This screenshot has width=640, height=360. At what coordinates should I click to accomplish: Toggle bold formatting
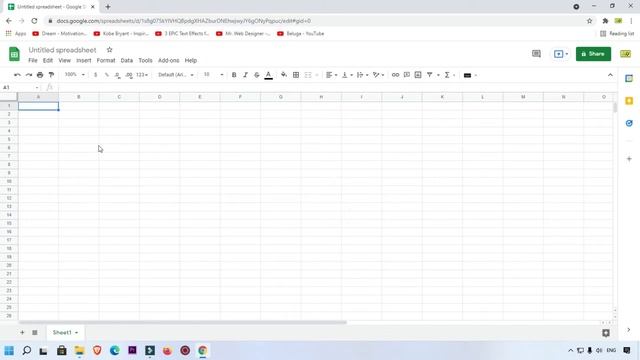(234, 75)
